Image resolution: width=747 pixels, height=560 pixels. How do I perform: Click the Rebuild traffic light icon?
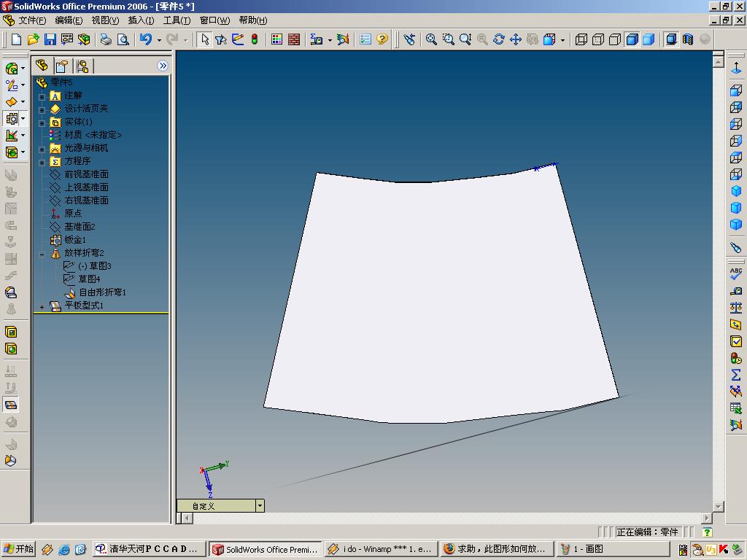click(x=255, y=39)
